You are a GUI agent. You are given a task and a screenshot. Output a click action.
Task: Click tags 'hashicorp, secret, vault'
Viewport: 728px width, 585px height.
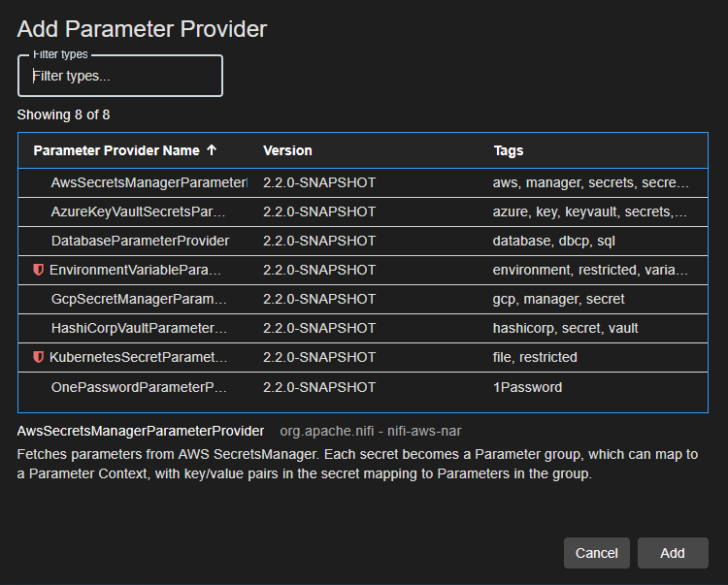click(x=566, y=329)
